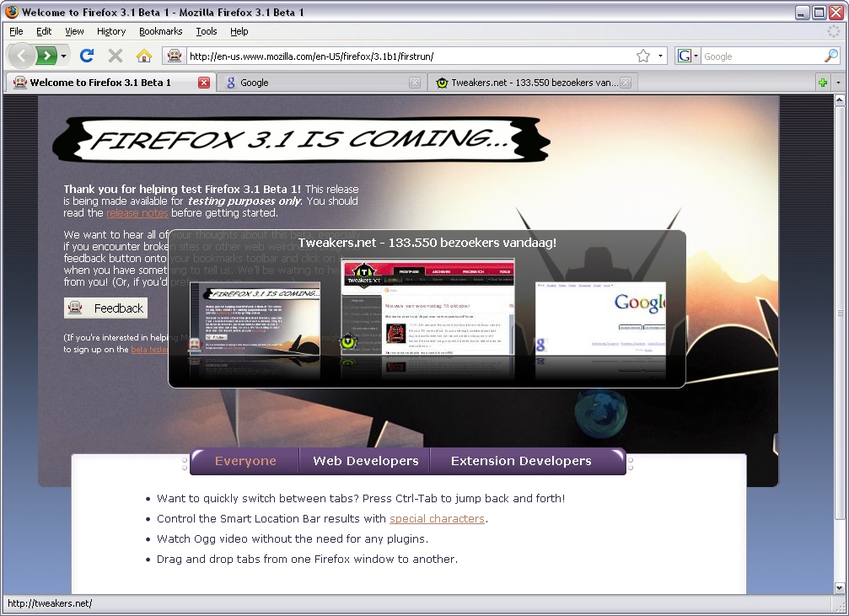Open the location bar history dropdown
The width and height of the screenshot is (849, 616).
click(660, 56)
